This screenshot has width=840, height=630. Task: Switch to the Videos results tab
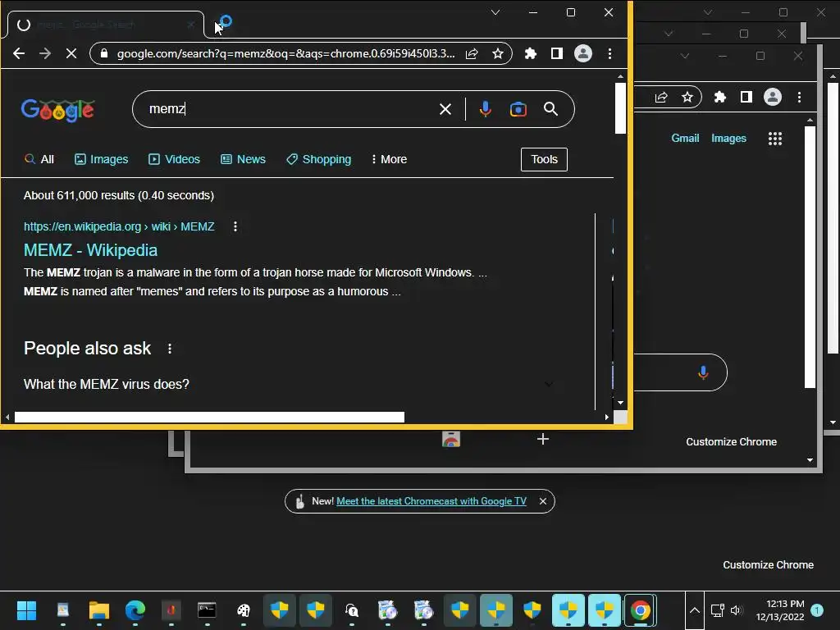174,159
